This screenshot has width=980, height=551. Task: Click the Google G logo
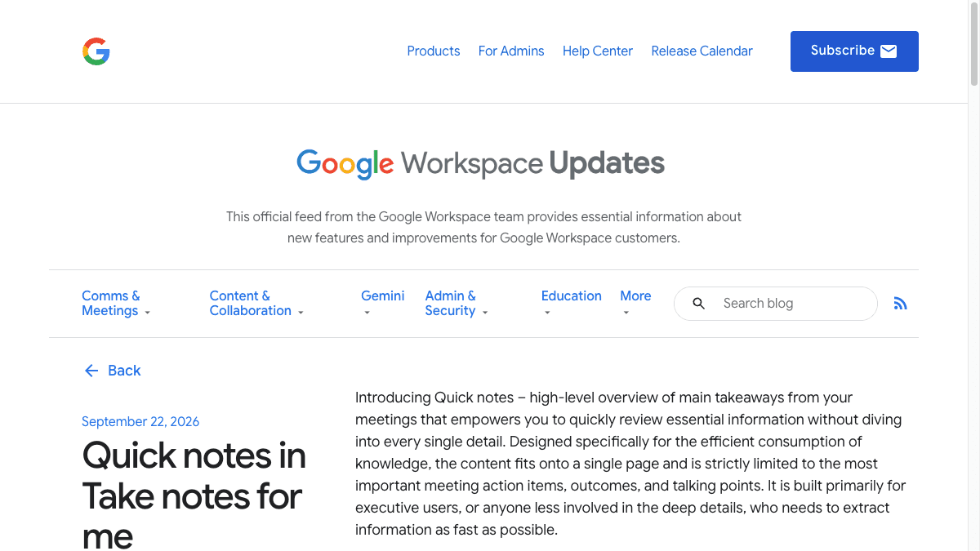pyautogui.click(x=96, y=51)
